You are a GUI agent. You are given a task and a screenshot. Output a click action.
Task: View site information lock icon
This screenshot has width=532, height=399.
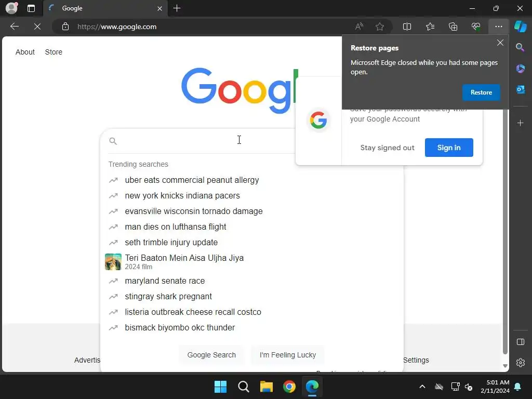[65, 26]
